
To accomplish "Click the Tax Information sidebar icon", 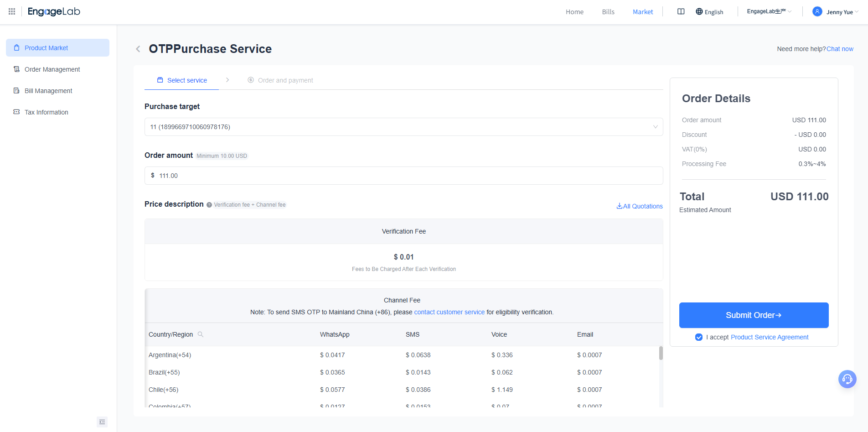I will click(x=17, y=112).
